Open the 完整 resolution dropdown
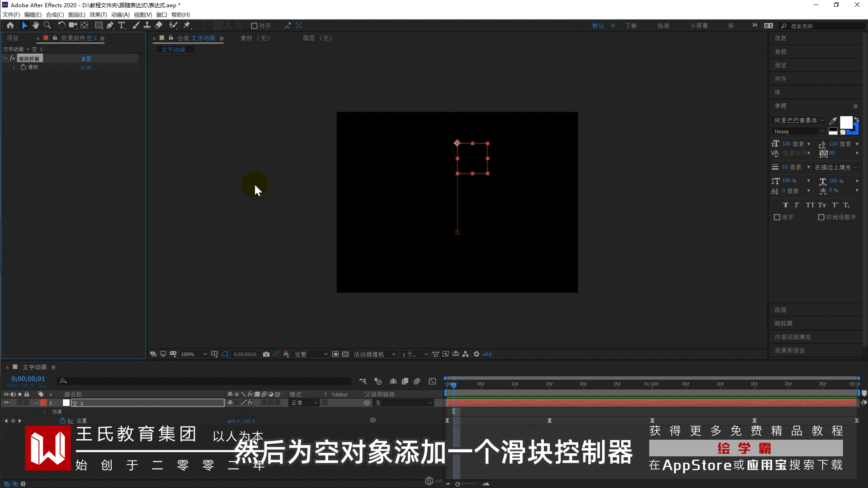 click(x=311, y=354)
